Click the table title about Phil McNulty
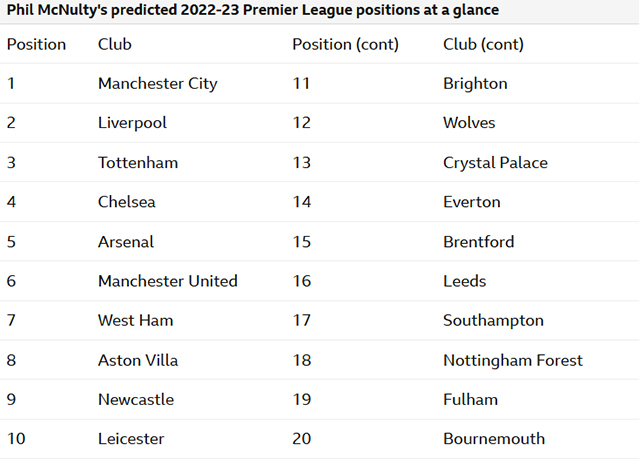 coord(253,10)
